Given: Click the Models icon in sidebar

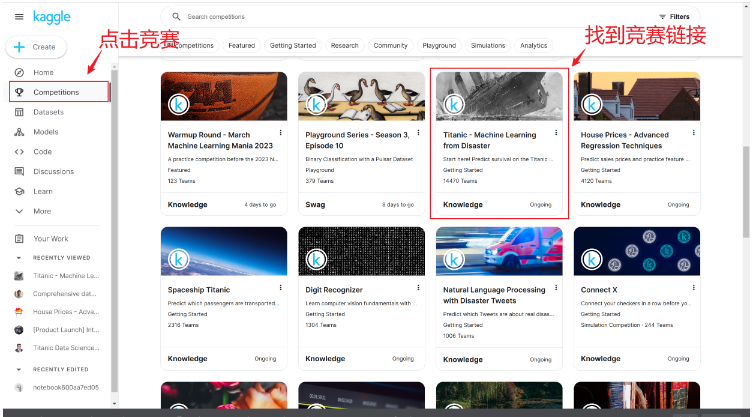Looking at the screenshot, I should (19, 132).
